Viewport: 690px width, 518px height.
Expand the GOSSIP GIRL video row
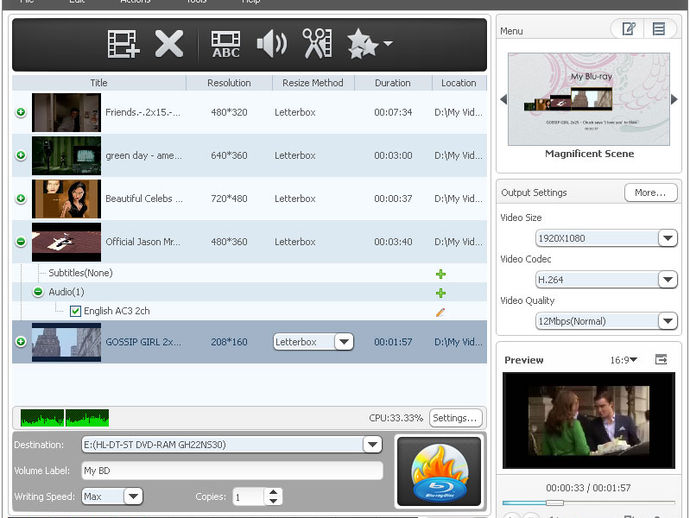point(21,342)
